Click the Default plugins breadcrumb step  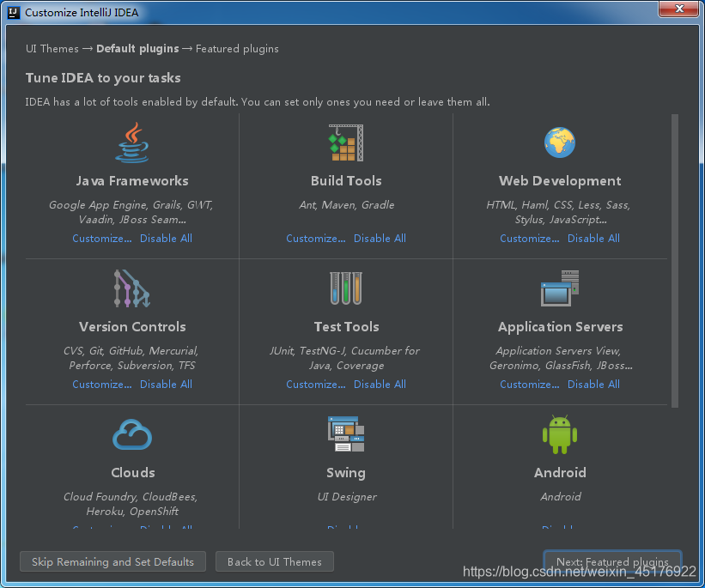137,49
